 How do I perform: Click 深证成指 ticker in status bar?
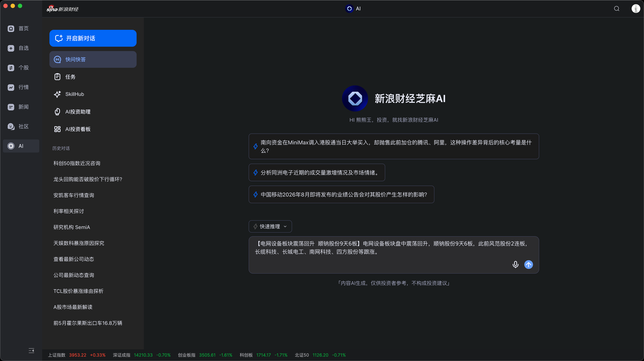(x=142, y=355)
